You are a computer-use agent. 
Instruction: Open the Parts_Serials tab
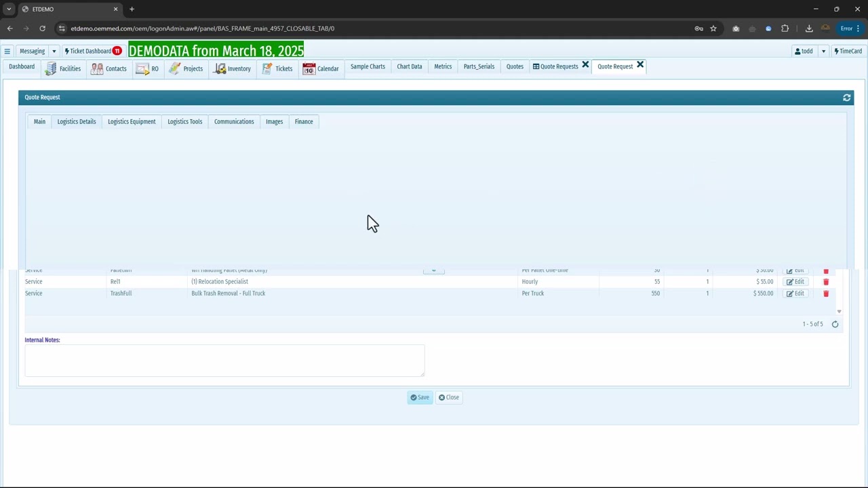point(479,66)
